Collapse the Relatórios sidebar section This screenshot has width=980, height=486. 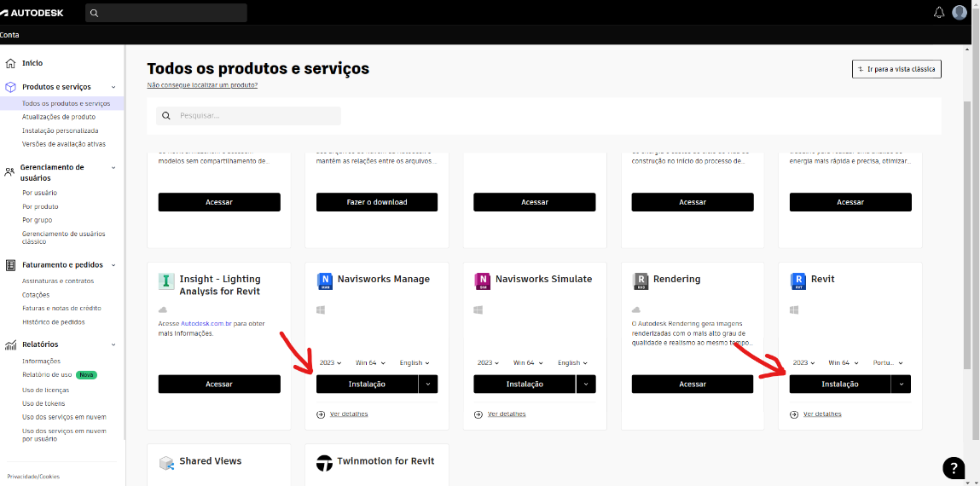point(113,344)
